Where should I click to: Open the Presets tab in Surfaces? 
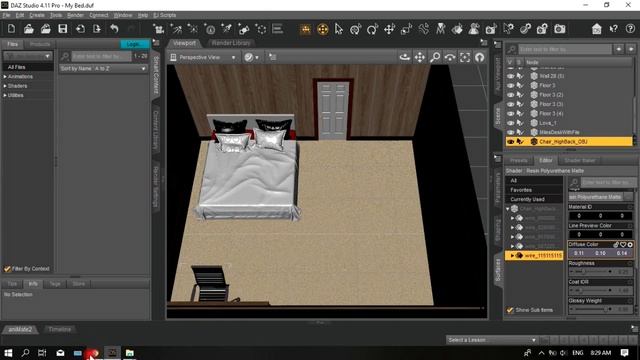click(x=518, y=160)
